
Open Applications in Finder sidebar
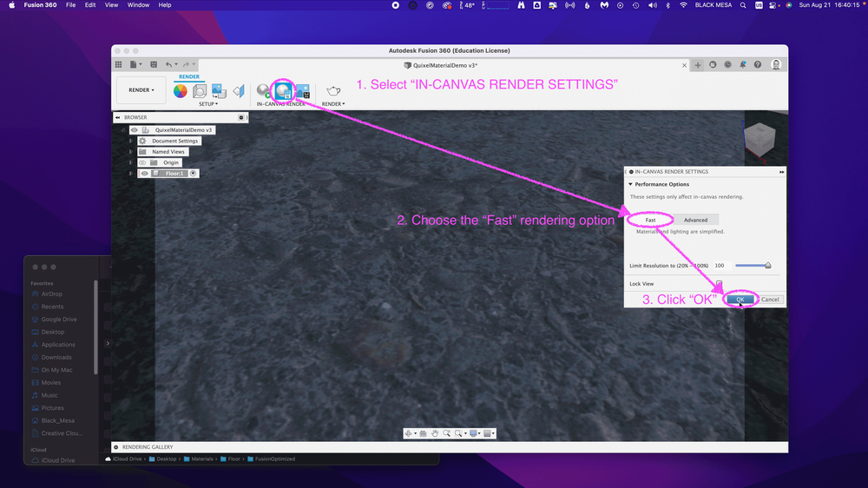tap(58, 345)
